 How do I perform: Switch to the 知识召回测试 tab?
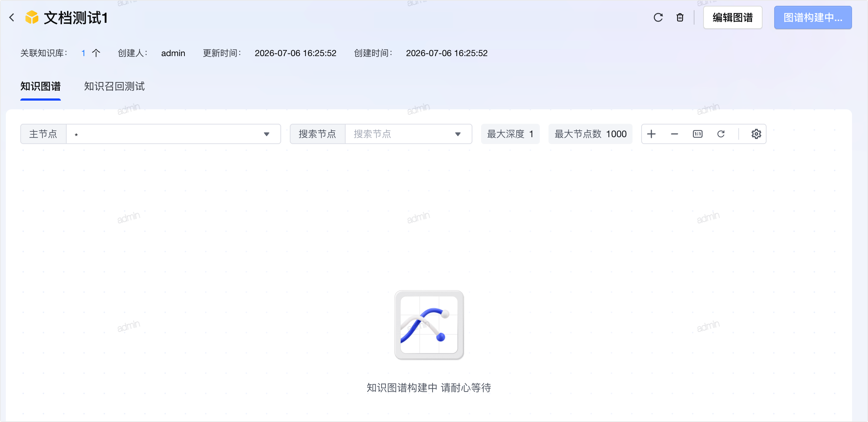(114, 86)
